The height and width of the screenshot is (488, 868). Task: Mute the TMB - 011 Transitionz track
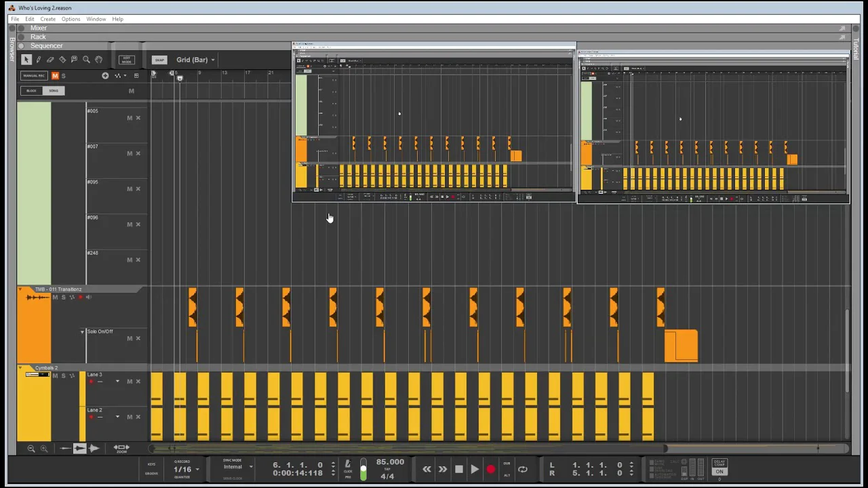click(x=55, y=298)
